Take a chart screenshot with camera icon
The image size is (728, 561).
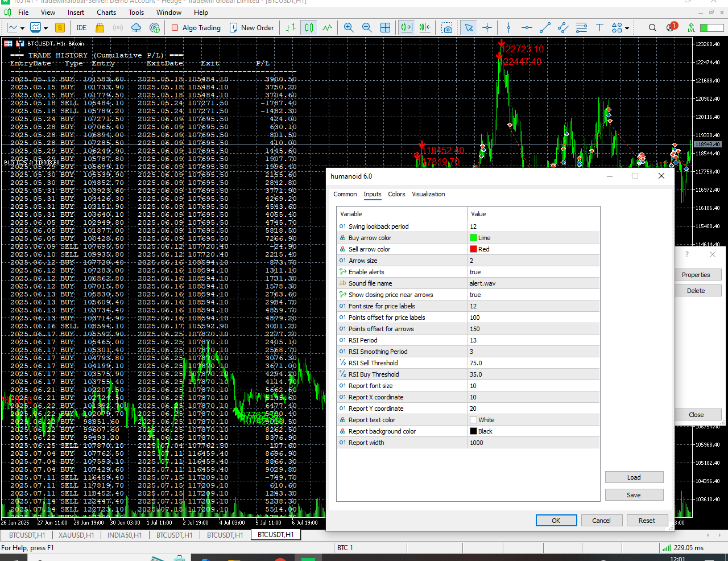tap(447, 27)
